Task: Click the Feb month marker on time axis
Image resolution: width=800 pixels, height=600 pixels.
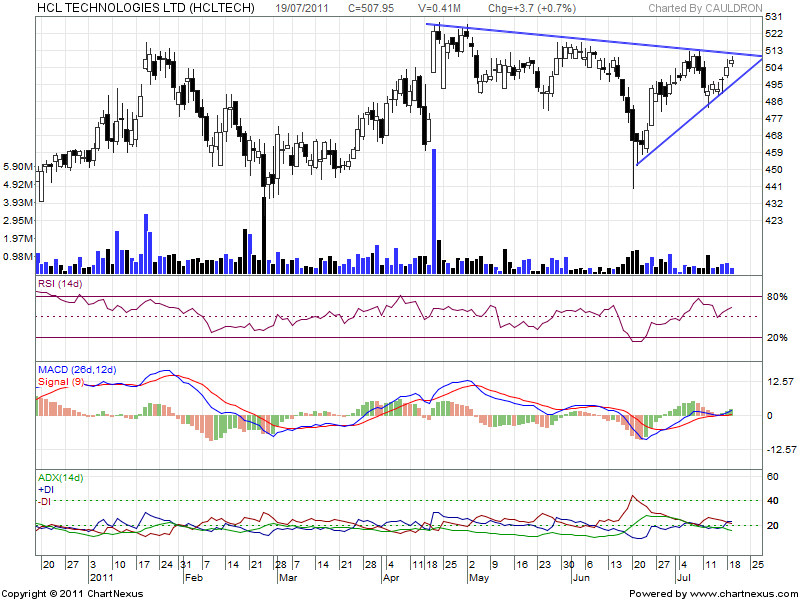Action: tap(194, 578)
